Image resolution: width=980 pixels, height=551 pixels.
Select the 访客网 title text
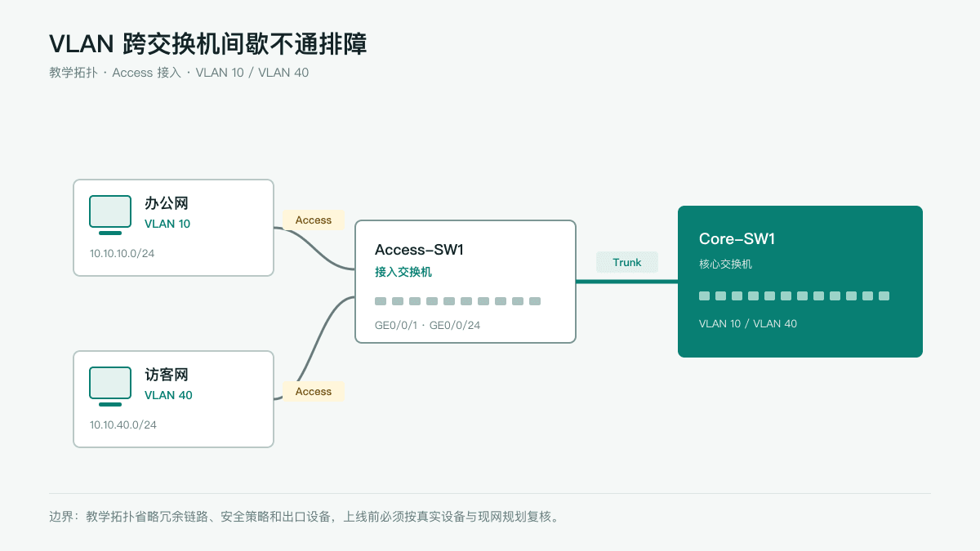click(167, 375)
